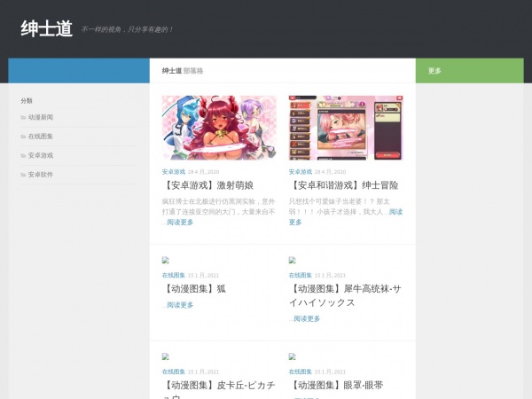This screenshot has width=532, height=399.
Task: Open the 安卓游戏 sidebar category
Action: [41, 155]
